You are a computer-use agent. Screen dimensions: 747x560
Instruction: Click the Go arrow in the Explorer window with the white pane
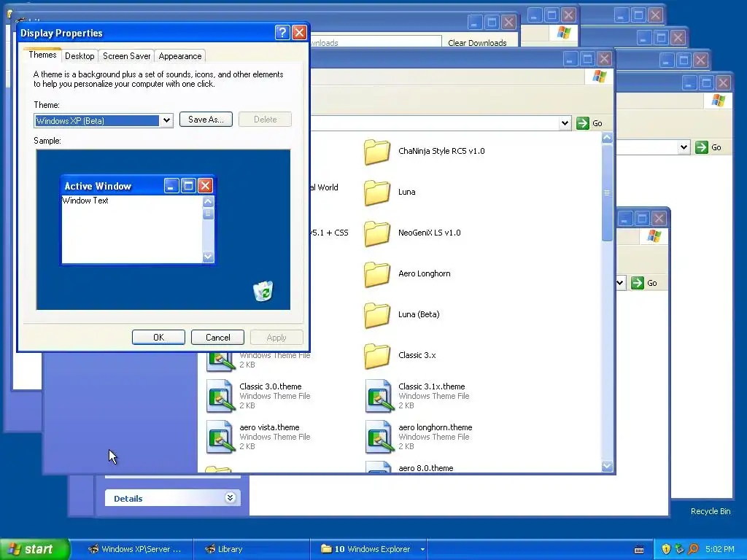tap(701, 147)
